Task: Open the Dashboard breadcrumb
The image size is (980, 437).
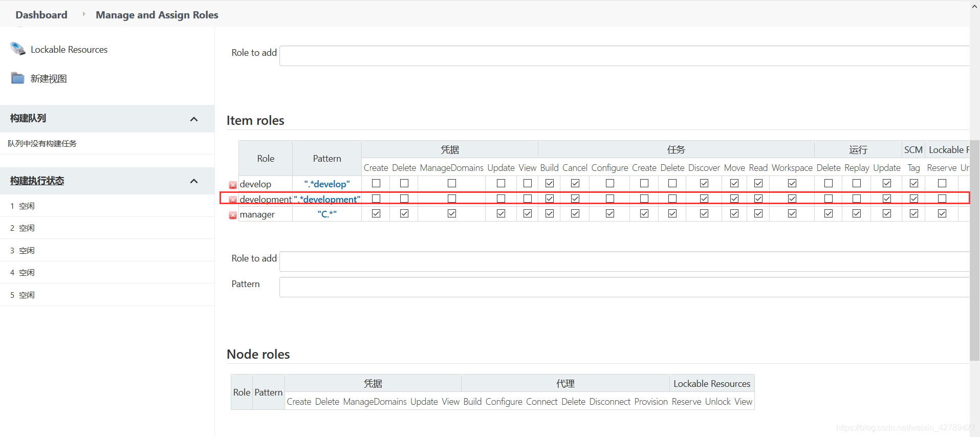Action: point(41,15)
